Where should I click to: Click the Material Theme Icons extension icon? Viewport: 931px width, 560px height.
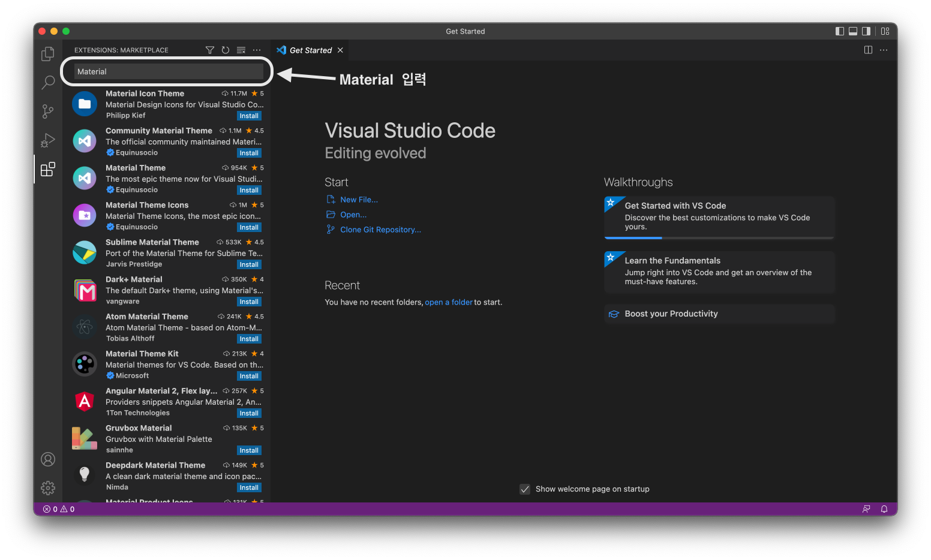(85, 215)
